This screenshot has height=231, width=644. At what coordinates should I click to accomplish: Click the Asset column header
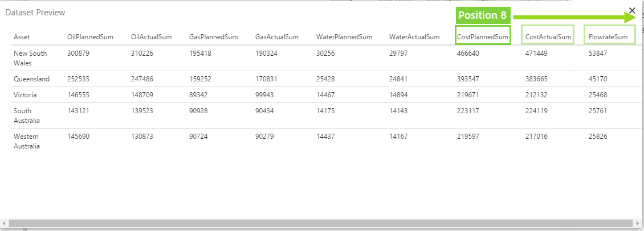pyautogui.click(x=22, y=37)
